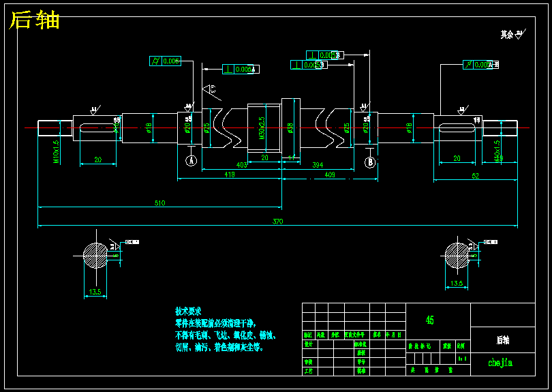552x392 pixels.
Task: Click the ø38 diameter label
Action: [x=290, y=128]
